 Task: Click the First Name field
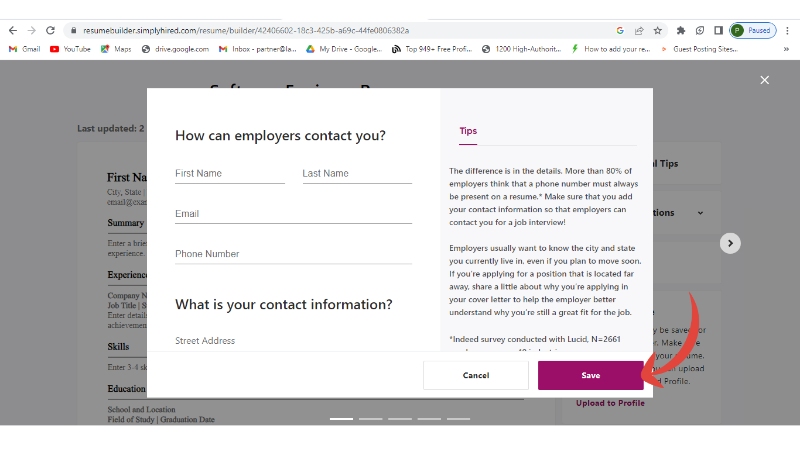pyautogui.click(x=229, y=174)
